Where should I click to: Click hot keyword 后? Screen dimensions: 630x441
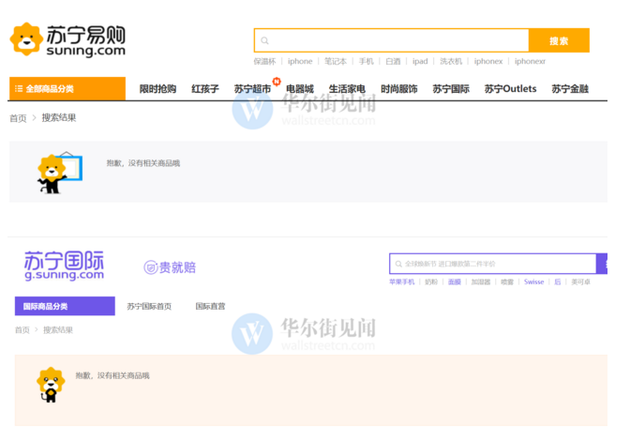click(557, 282)
